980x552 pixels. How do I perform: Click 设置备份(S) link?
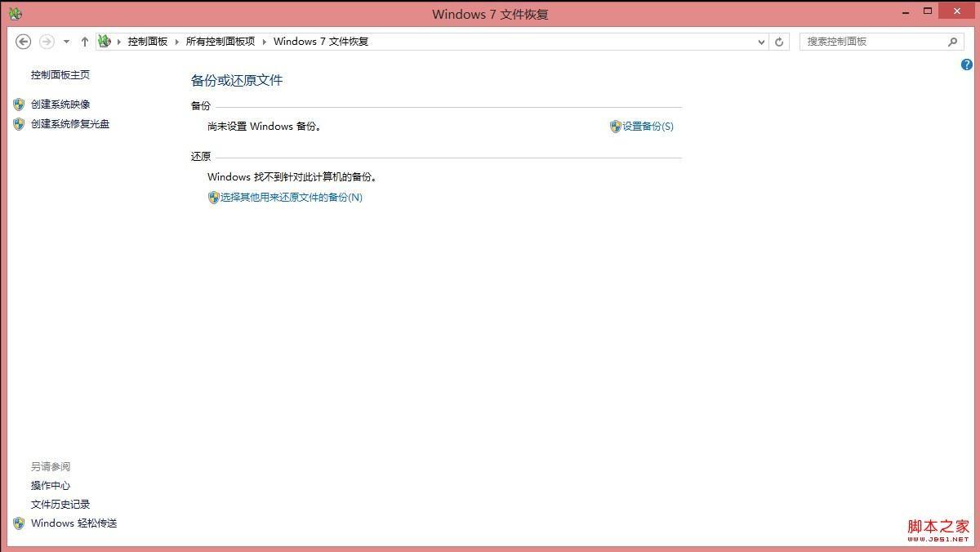tap(648, 127)
